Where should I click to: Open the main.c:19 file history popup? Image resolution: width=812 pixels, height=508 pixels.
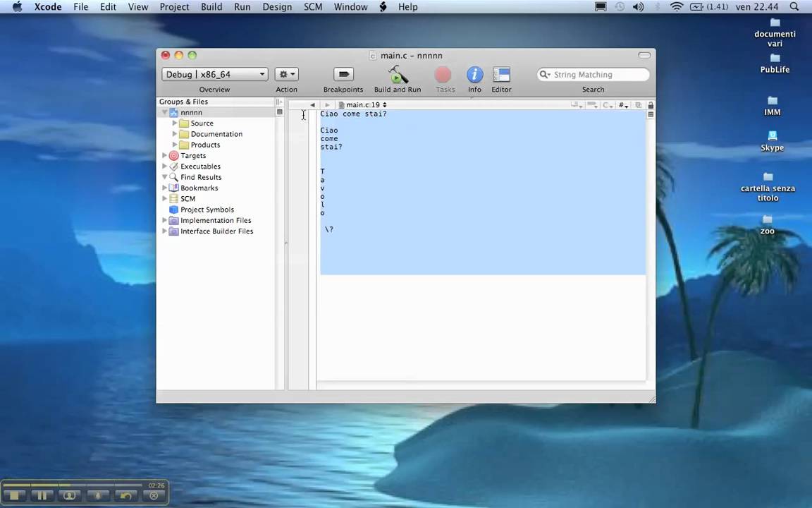[362, 104]
